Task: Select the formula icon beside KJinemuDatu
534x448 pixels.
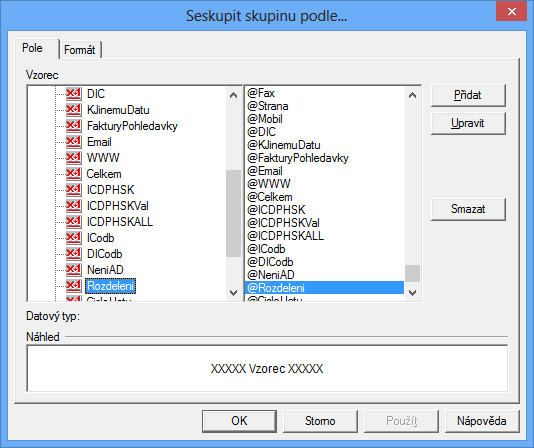Action: (x=73, y=109)
